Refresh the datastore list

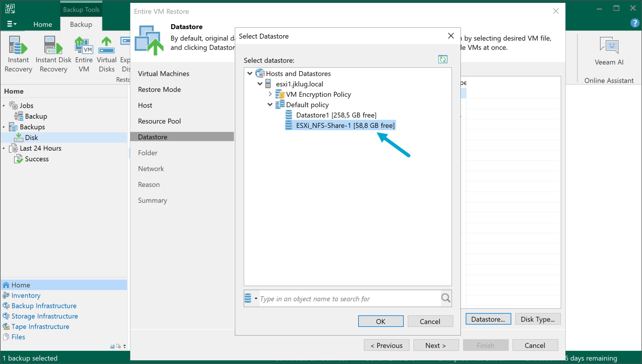[x=443, y=59]
